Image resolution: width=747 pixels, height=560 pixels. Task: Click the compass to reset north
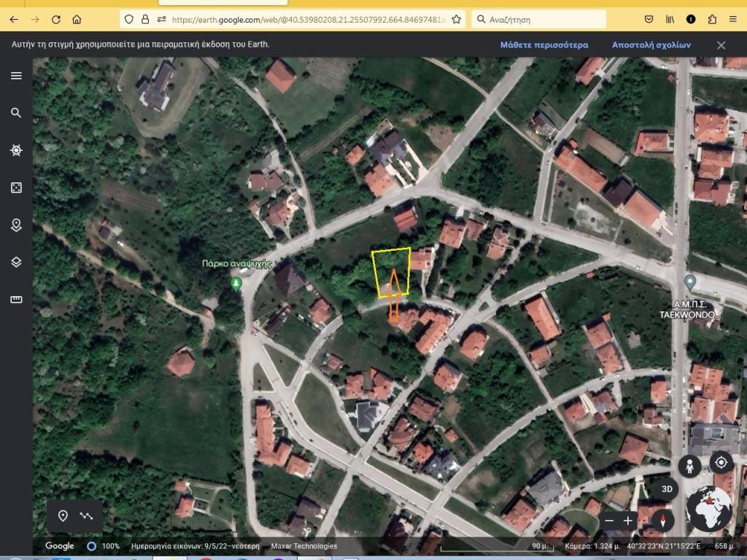click(662, 521)
